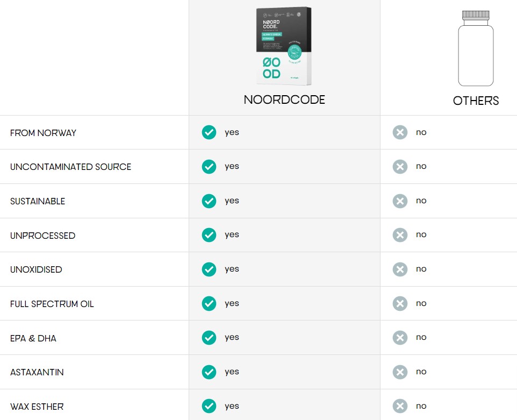Viewport: 517px width, 420px height.
Task: Click grey cross in Wax Esther row
Action: click(400, 406)
